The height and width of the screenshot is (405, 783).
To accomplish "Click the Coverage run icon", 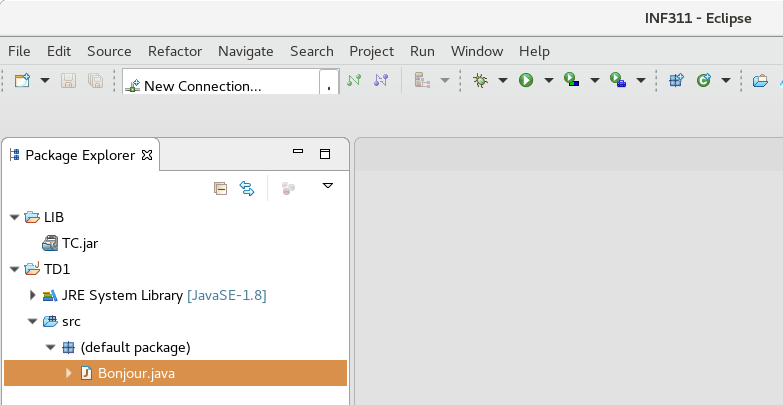I will pyautogui.click(x=571, y=80).
